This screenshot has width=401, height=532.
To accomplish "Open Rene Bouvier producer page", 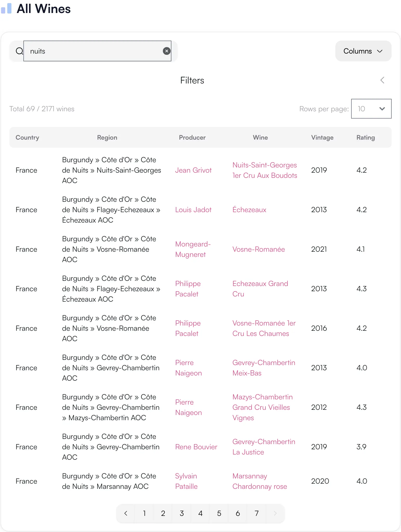I will (196, 447).
